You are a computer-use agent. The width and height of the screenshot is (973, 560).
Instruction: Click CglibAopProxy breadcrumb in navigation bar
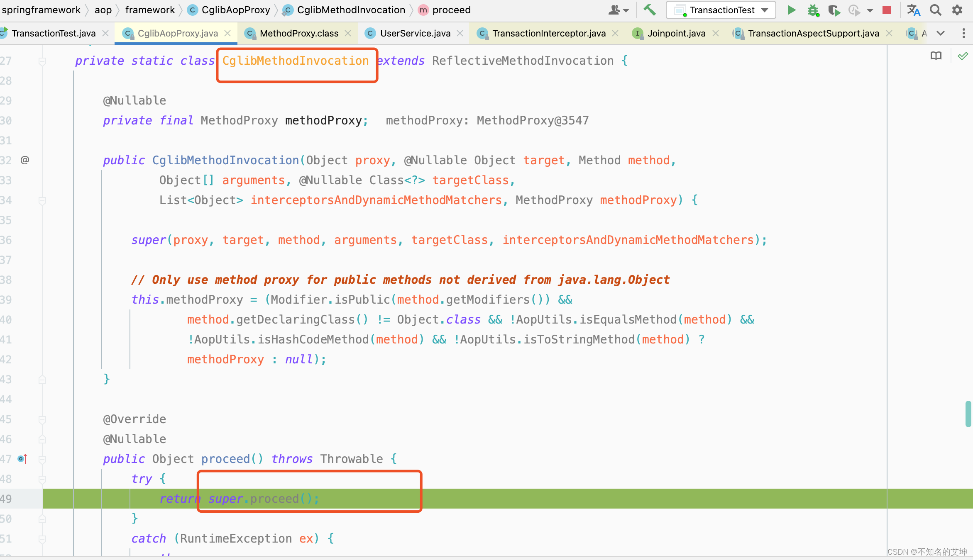pyautogui.click(x=229, y=10)
